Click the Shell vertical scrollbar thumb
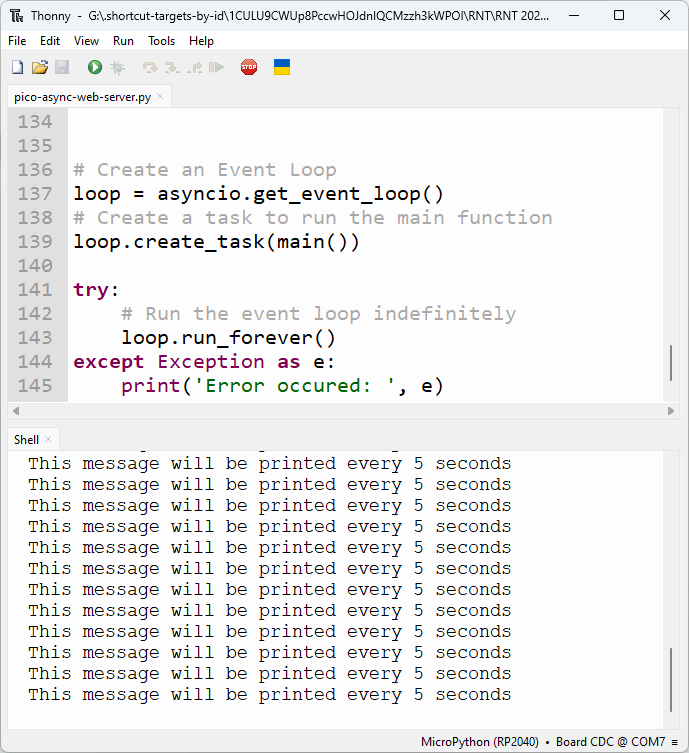The height and width of the screenshot is (753, 689). [x=671, y=679]
